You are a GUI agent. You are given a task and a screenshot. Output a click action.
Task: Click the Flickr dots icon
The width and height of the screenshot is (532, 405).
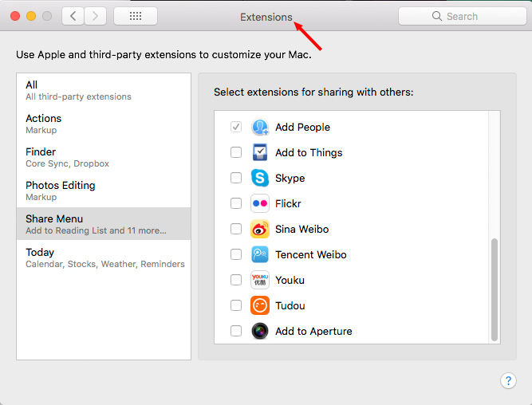click(260, 203)
